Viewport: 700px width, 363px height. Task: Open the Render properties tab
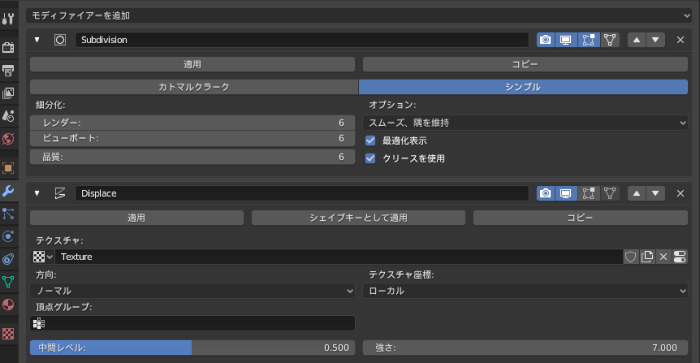pos(8,47)
